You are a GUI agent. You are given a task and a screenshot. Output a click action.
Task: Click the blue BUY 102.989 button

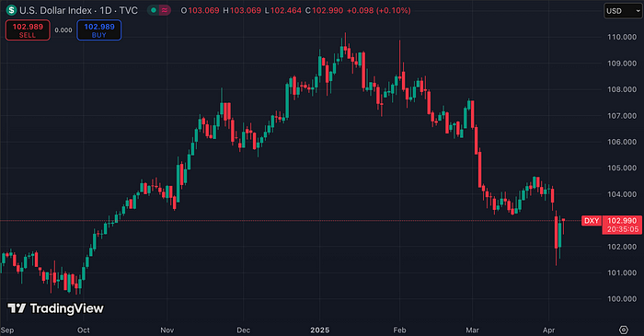click(99, 30)
